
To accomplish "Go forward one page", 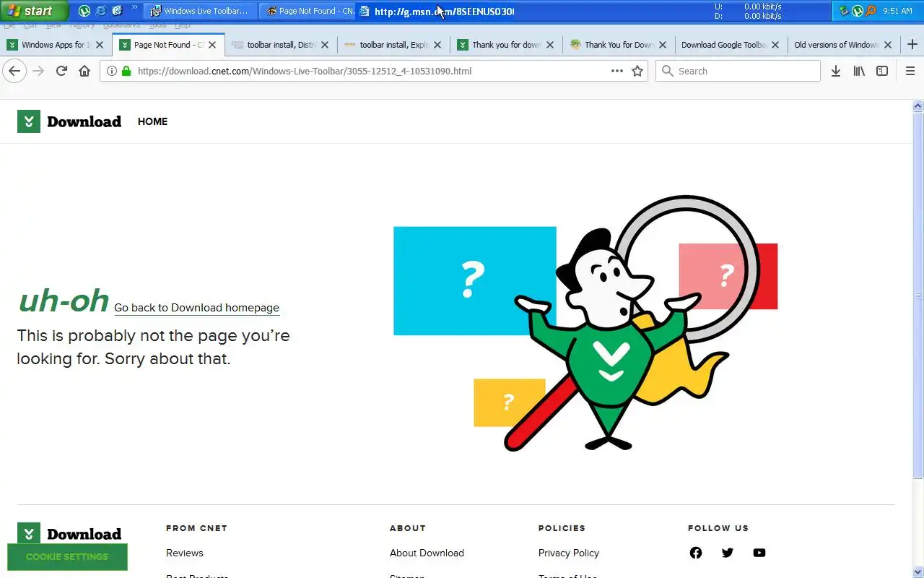I will pyautogui.click(x=38, y=71).
